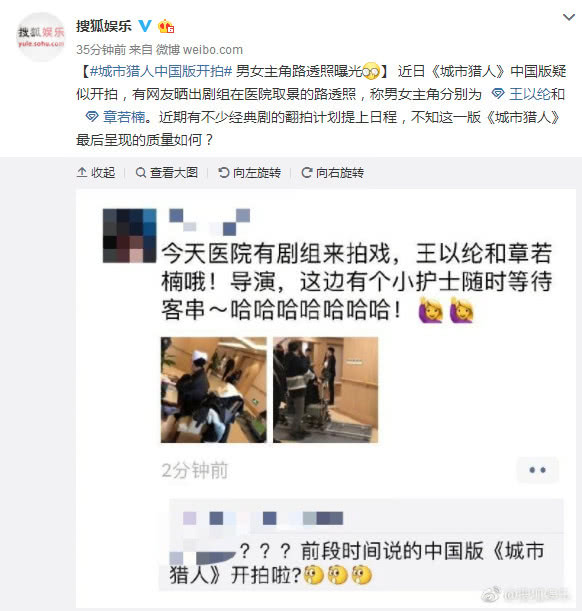
Task: Click the 35分钟前 post timestamp
Action: click(x=101, y=49)
